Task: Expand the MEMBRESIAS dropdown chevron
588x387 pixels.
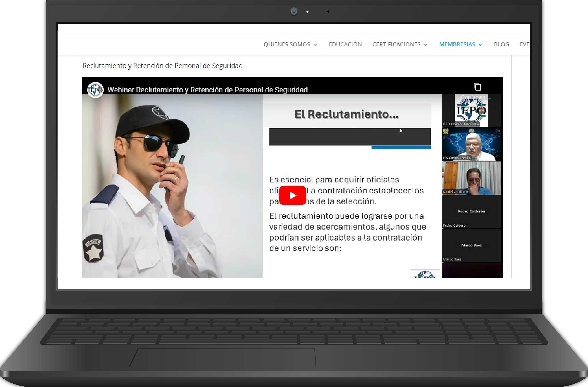Action: [x=480, y=45]
